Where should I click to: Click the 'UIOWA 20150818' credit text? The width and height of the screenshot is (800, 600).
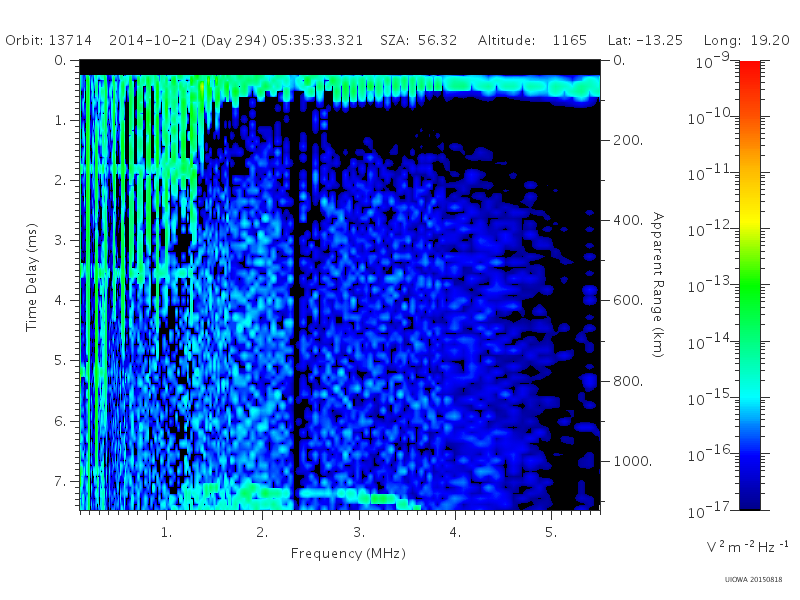click(753, 580)
